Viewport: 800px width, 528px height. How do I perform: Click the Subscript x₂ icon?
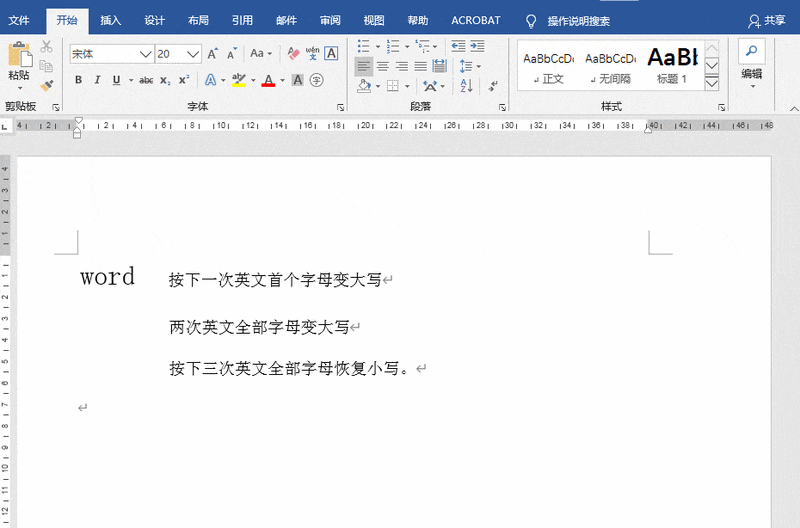tap(165, 80)
